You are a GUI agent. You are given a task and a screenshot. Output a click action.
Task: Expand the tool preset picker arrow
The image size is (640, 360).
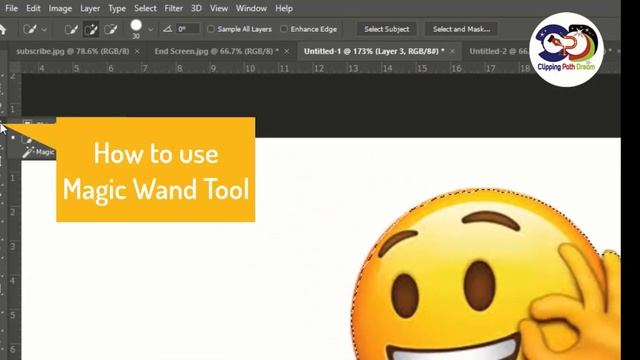click(x=44, y=29)
